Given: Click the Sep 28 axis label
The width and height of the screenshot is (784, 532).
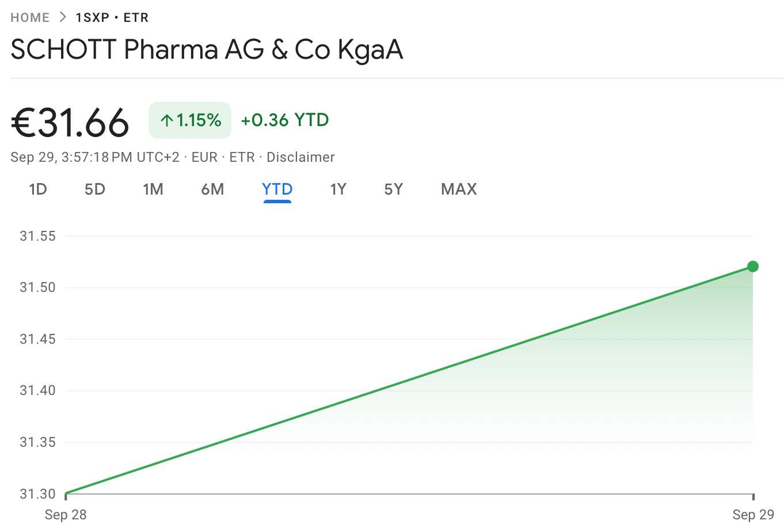Looking at the screenshot, I should (66, 515).
